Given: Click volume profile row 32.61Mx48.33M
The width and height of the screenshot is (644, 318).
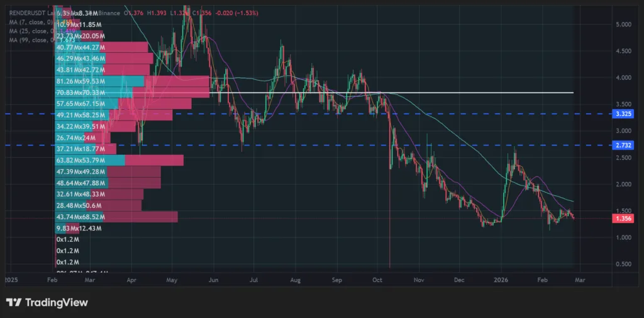Looking at the screenshot, I should [x=99, y=194].
